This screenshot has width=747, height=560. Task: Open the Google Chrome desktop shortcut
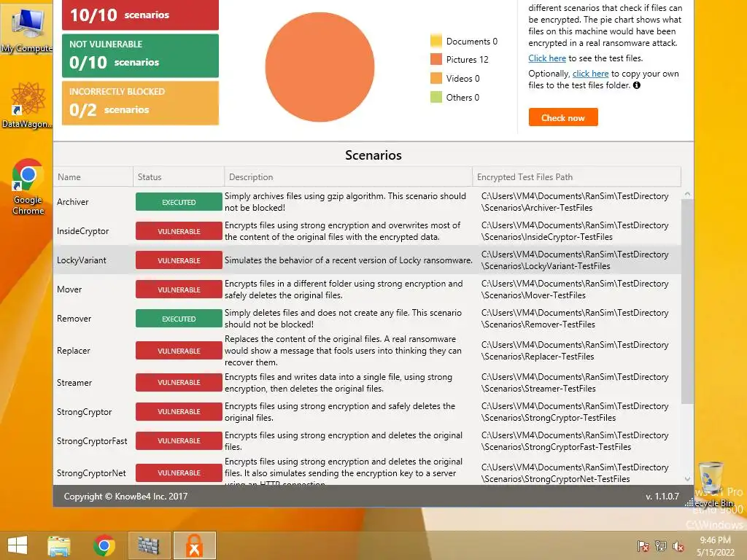click(28, 187)
